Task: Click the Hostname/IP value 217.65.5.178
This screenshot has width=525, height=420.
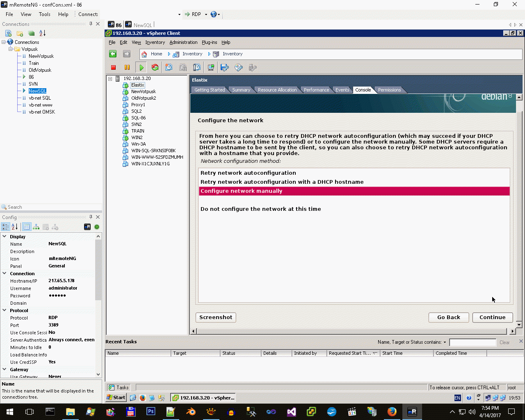Action: click(x=62, y=281)
